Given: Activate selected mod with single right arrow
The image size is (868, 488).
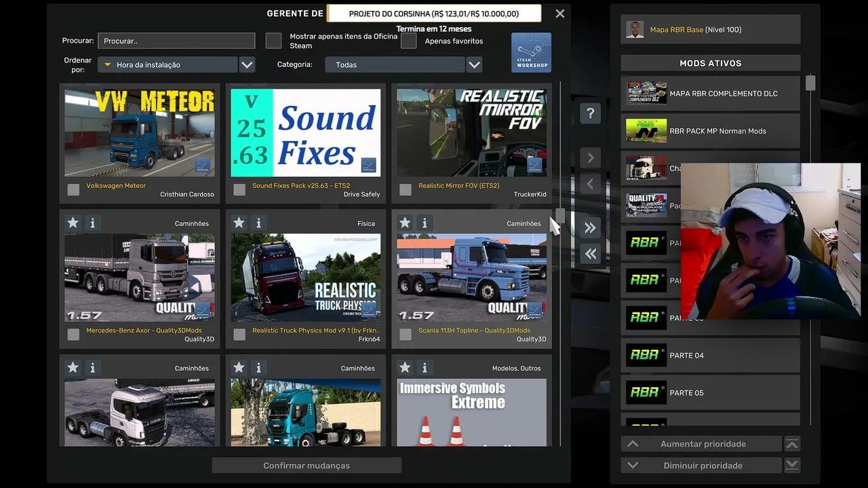Looking at the screenshot, I should pyautogui.click(x=590, y=158).
